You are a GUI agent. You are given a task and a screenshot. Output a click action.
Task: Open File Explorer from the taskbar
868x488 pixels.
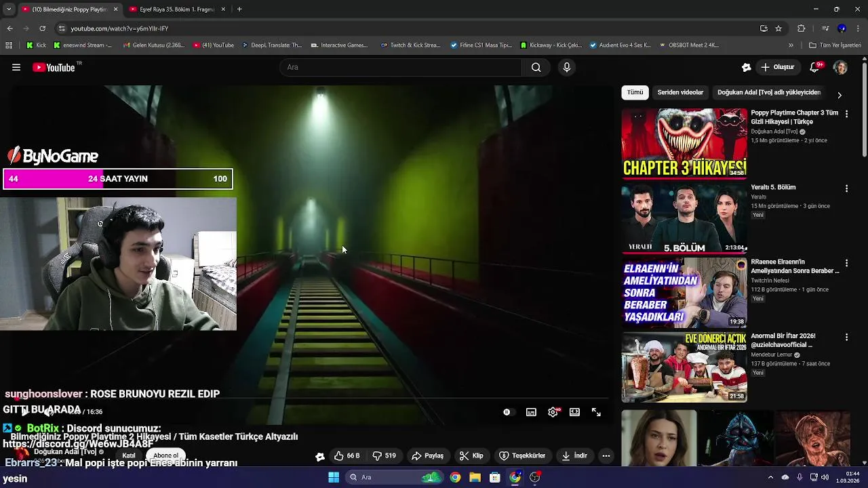coord(475,477)
